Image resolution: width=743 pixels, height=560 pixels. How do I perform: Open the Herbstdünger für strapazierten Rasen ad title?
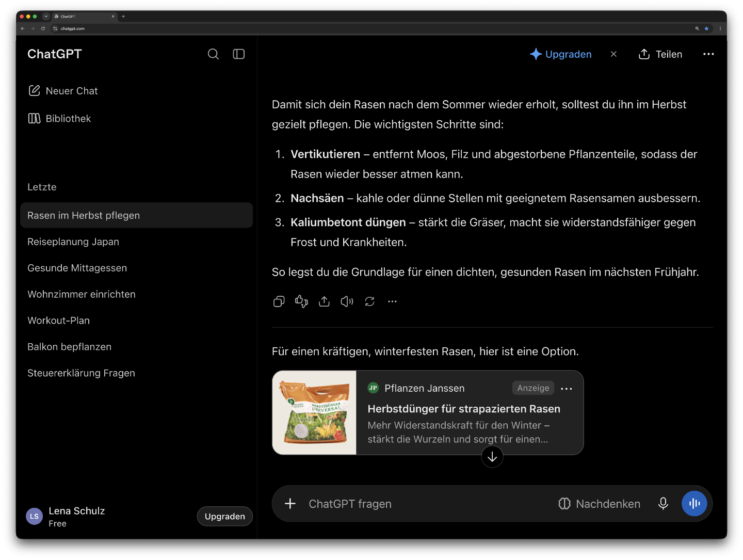click(464, 409)
